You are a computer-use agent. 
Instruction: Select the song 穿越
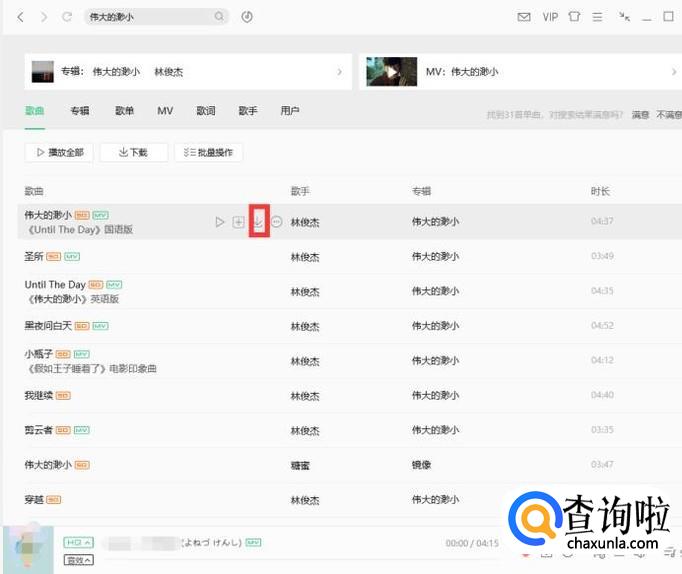pos(34,500)
